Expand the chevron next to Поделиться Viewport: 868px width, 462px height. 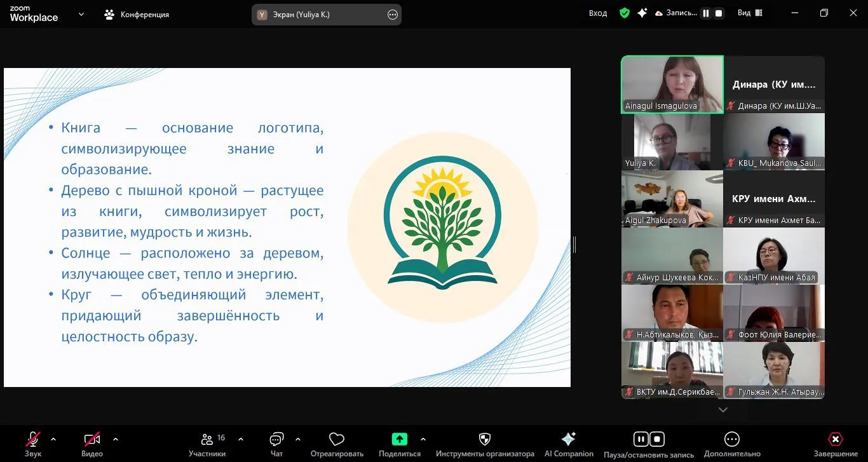click(x=423, y=438)
